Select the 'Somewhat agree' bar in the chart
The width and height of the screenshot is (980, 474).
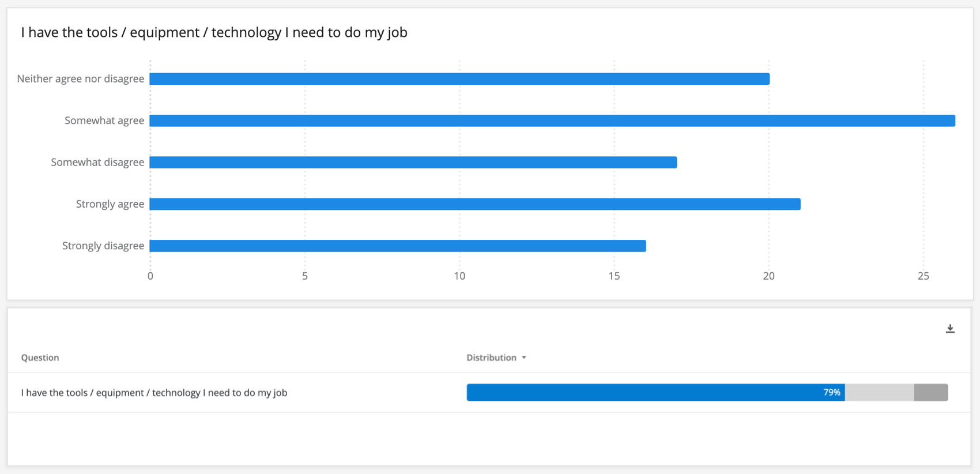[x=548, y=120]
